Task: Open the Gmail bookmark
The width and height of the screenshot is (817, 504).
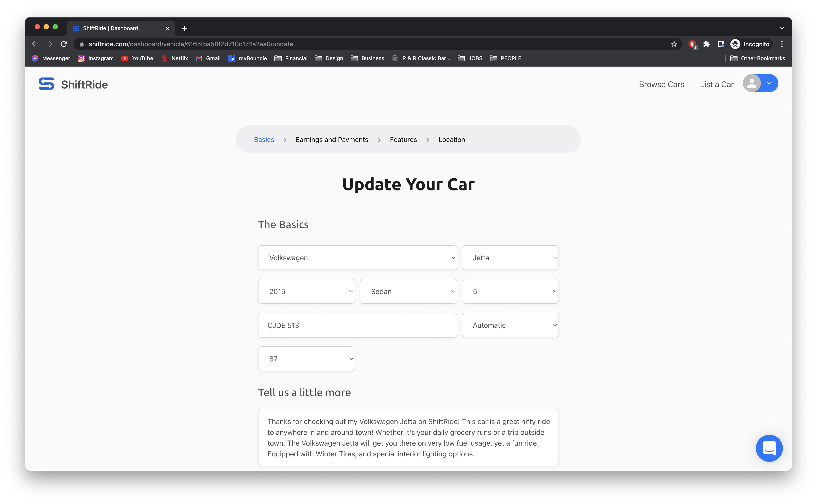Action: tap(208, 58)
